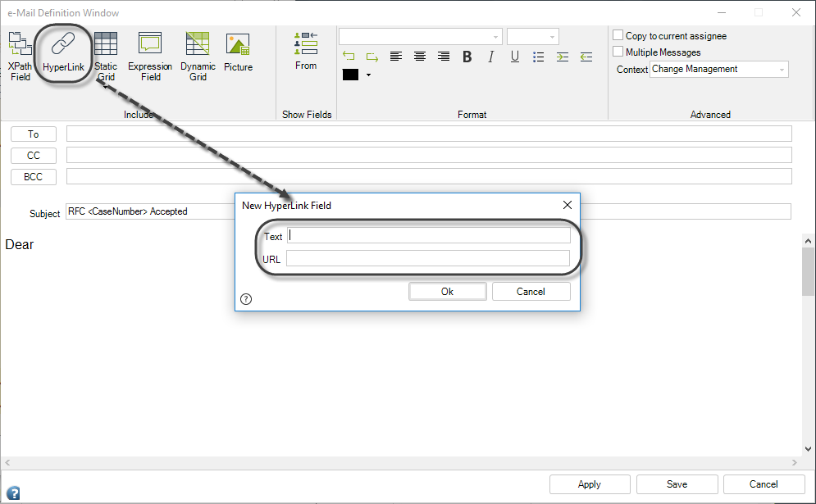Pick the black font color swatch
The height and width of the screenshot is (504, 816).
[x=350, y=75]
